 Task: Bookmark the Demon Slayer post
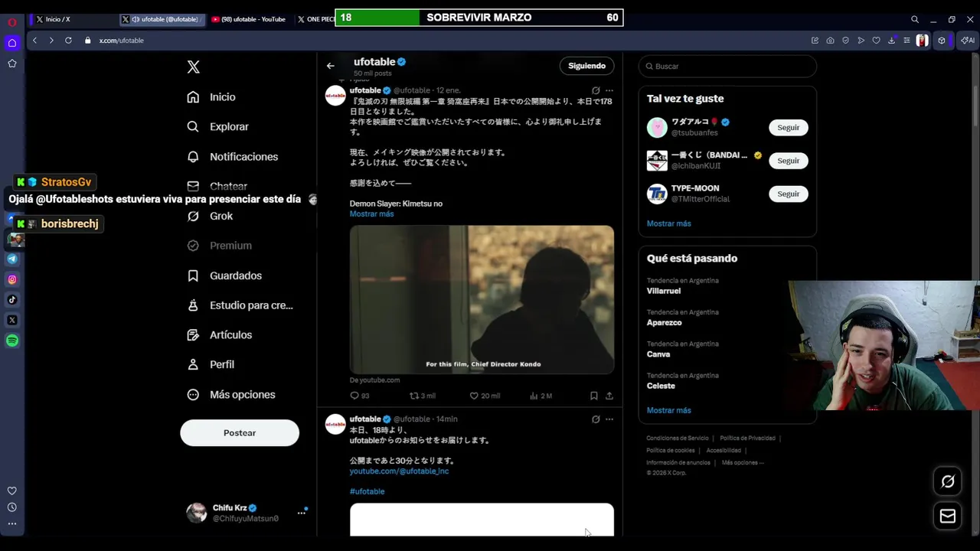[593, 396]
